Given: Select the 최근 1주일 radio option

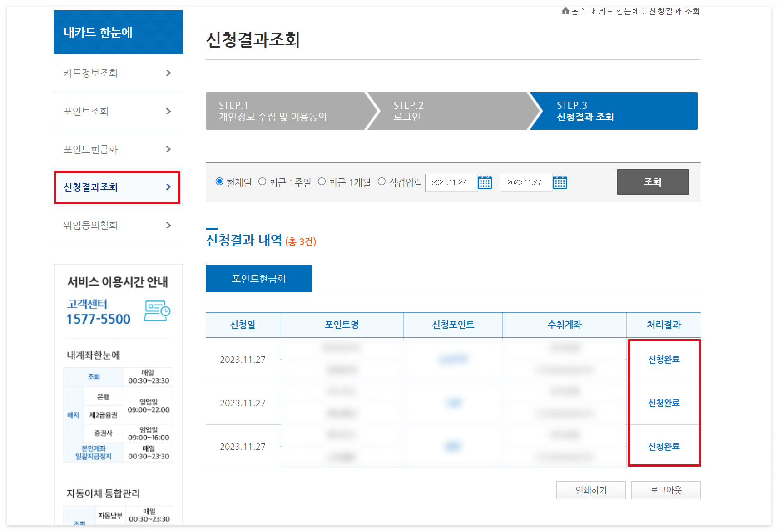Looking at the screenshot, I should point(262,181).
